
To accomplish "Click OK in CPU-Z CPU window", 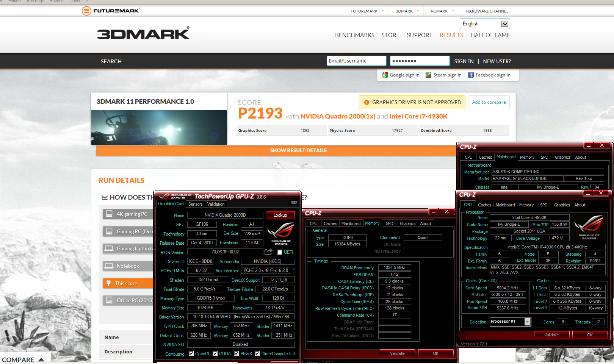I will click(590, 335).
